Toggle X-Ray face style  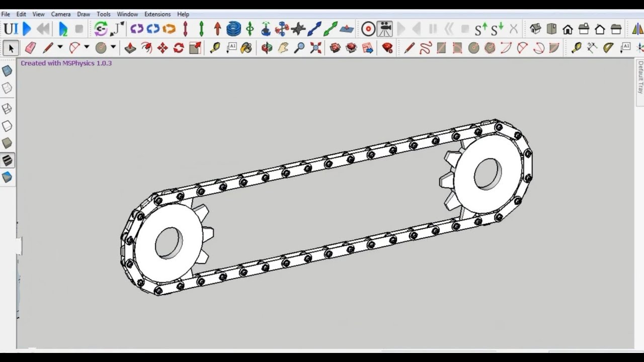point(7,71)
